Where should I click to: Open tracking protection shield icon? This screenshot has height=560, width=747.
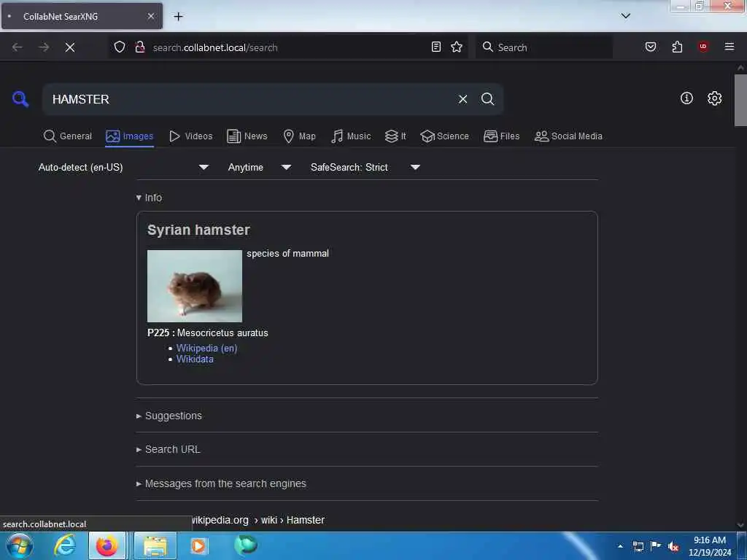(x=120, y=47)
